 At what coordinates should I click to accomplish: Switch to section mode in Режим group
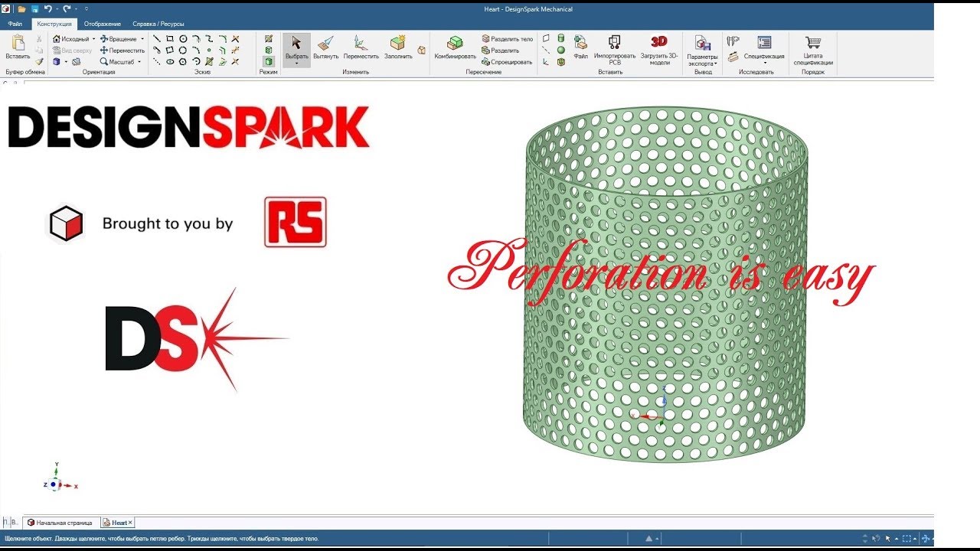tap(269, 51)
